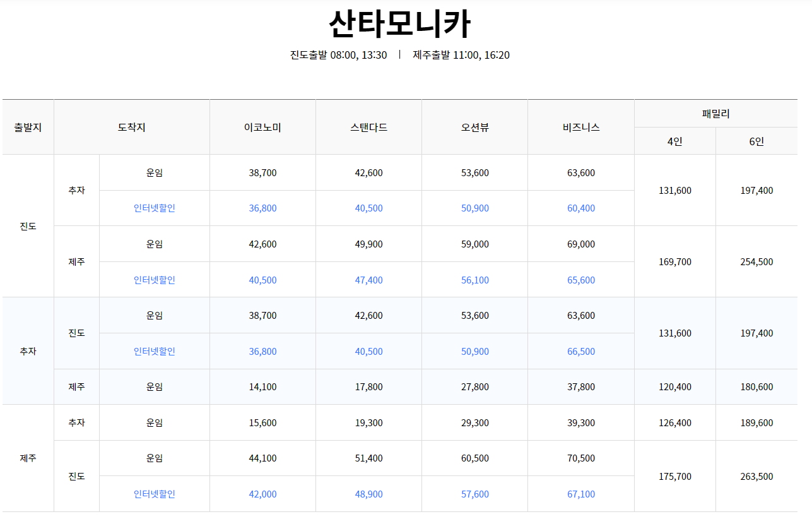Image resolution: width=812 pixels, height=519 pixels.
Task: Click 추자 destination label in the 15,600 row
Action: 77,423
